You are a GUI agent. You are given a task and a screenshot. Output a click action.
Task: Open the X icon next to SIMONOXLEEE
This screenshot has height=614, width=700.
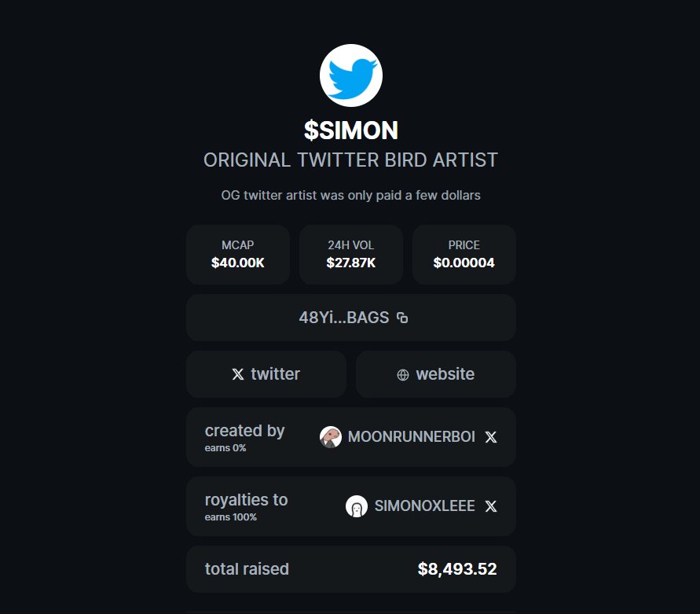click(x=491, y=506)
